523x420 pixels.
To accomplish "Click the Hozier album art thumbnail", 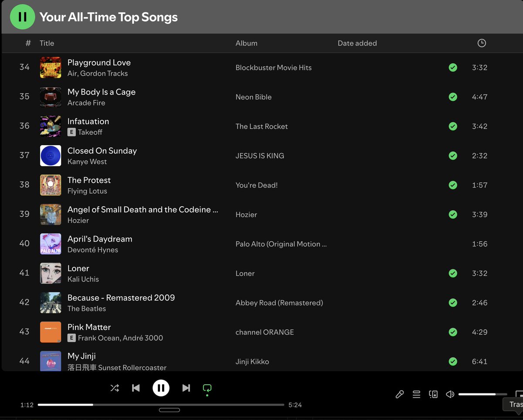I will [51, 214].
